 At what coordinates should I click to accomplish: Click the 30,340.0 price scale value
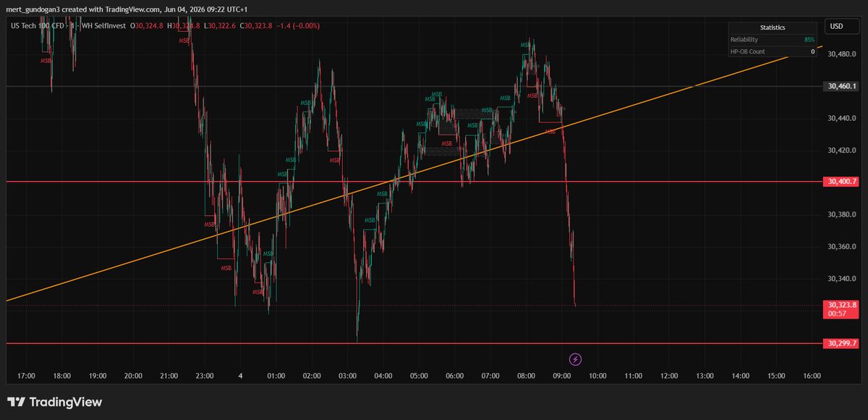(x=842, y=279)
